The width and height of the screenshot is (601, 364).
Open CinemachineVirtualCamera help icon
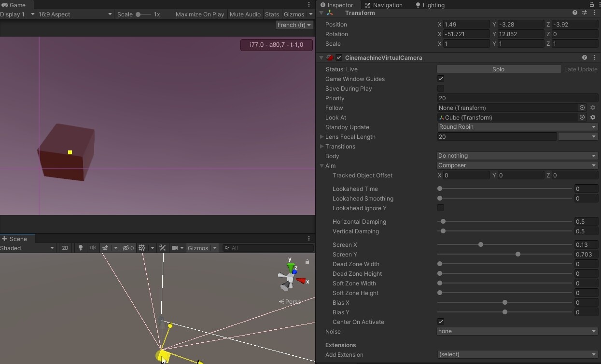point(584,57)
